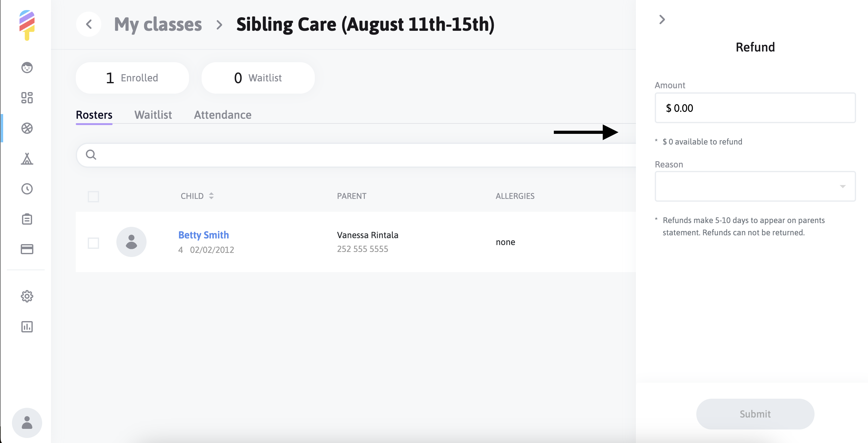Open the children face icon in sidebar
The height and width of the screenshot is (443, 868).
(27, 67)
